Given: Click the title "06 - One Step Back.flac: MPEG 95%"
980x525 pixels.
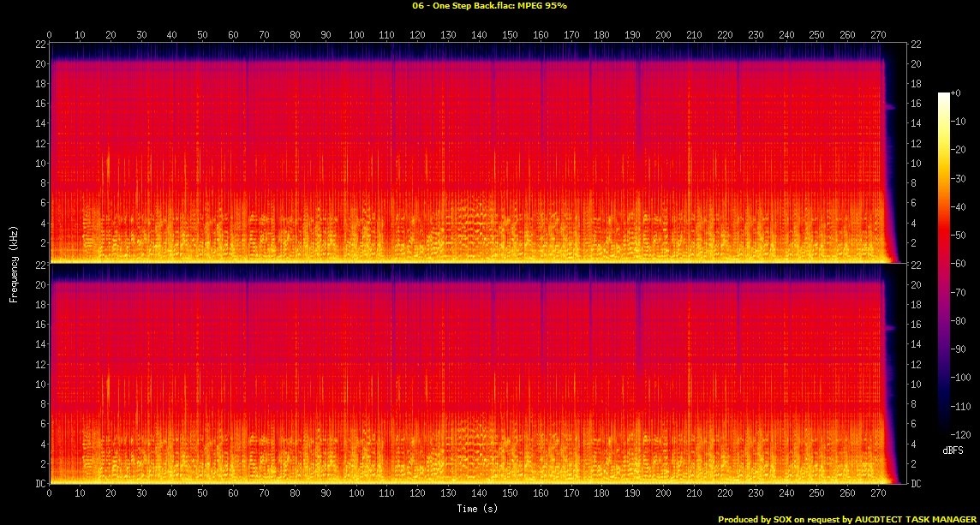Looking at the screenshot, I should [489, 6].
